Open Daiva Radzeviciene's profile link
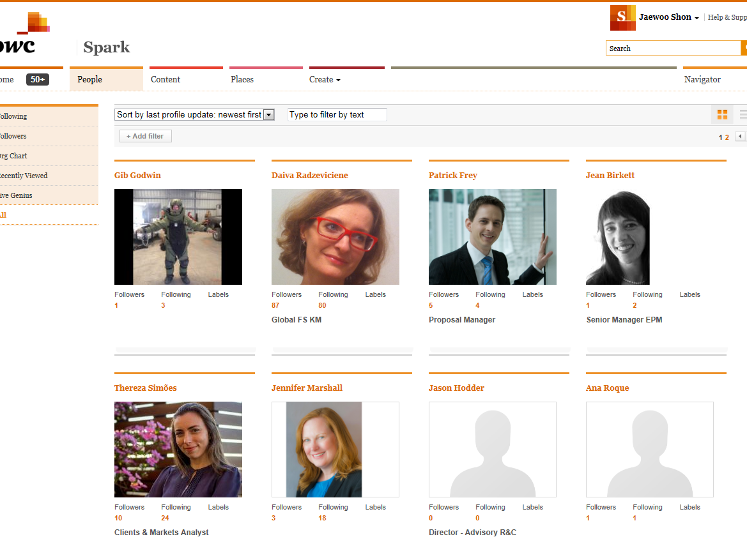This screenshot has width=747, height=560. tap(310, 175)
